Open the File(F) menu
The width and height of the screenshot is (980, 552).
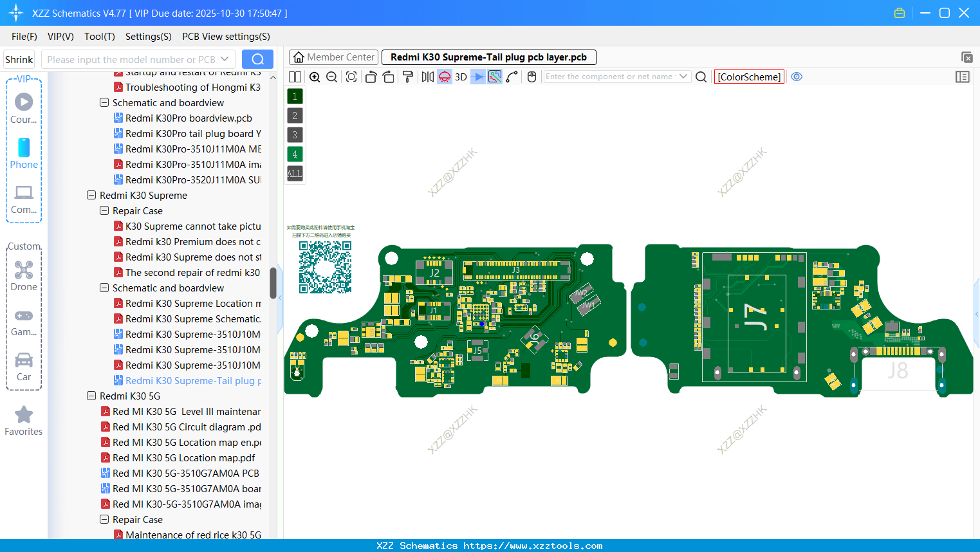24,37
